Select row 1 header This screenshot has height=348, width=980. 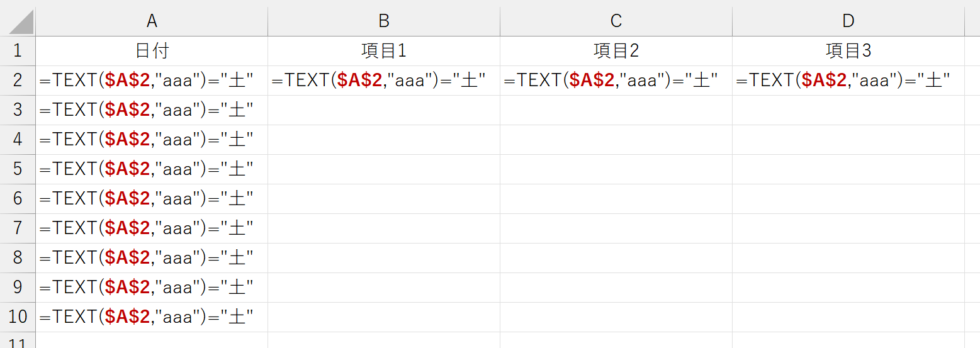tap(18, 51)
